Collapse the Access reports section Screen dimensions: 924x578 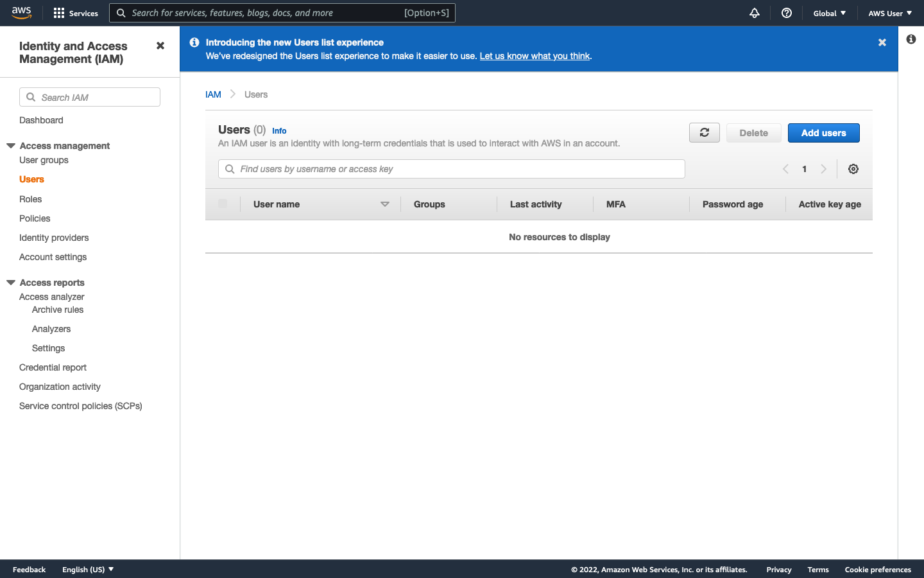(10, 282)
